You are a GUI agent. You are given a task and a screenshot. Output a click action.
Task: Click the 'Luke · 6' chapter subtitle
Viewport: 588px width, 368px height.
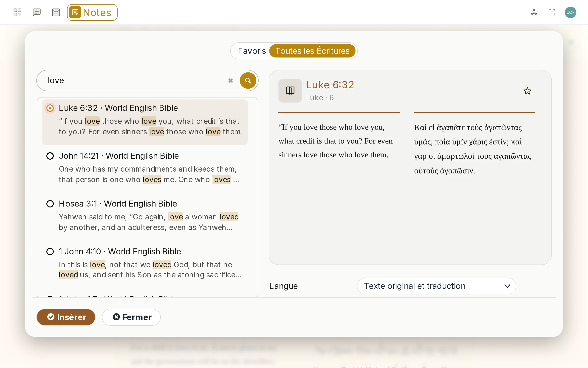320,98
